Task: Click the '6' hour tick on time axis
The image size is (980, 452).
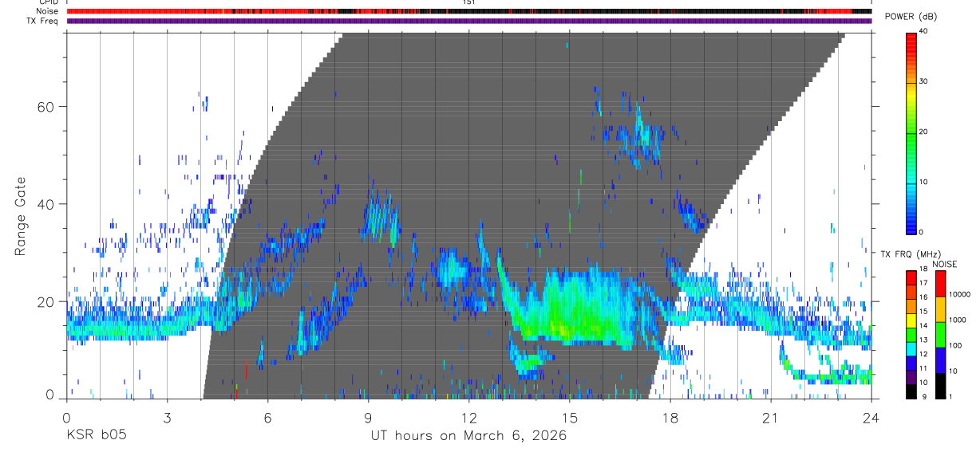Action: [x=267, y=418]
